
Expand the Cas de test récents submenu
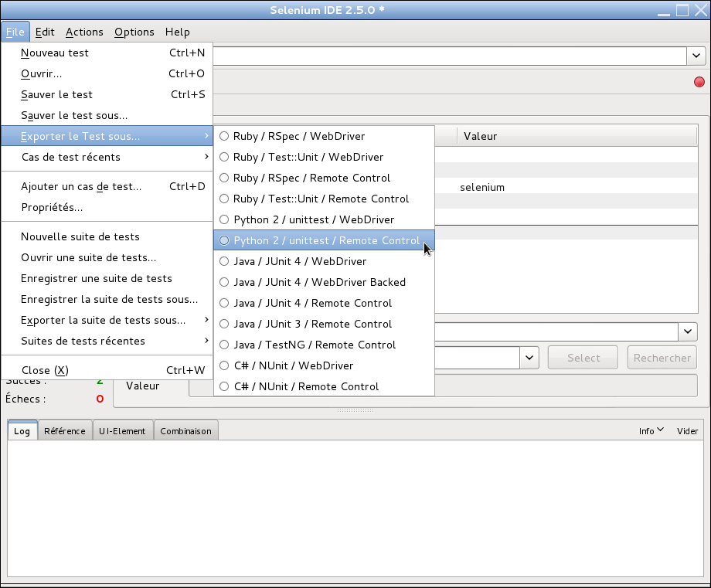point(107,157)
